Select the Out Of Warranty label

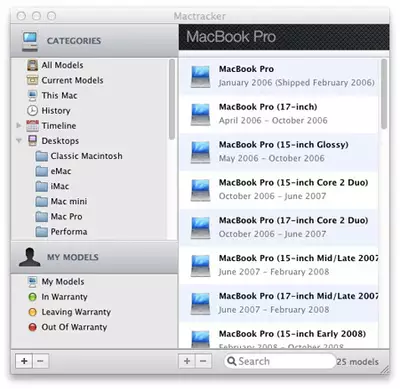click(74, 327)
